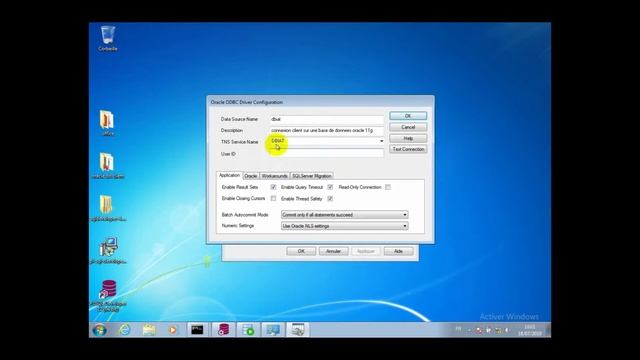Click Aide in the background dialog
Screen dimensions: 640x360
398,251
